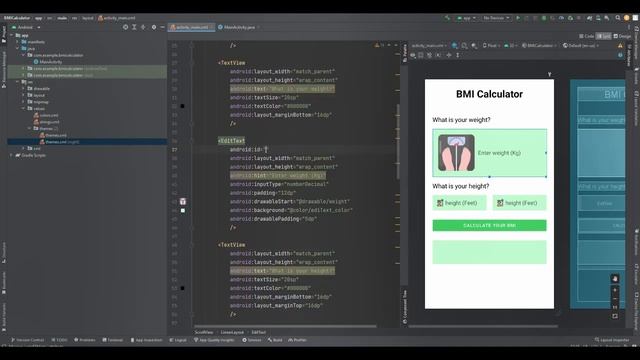Screen dimensions: 640x360
Task: Click the user account avatar icon
Action: (x=627, y=18)
